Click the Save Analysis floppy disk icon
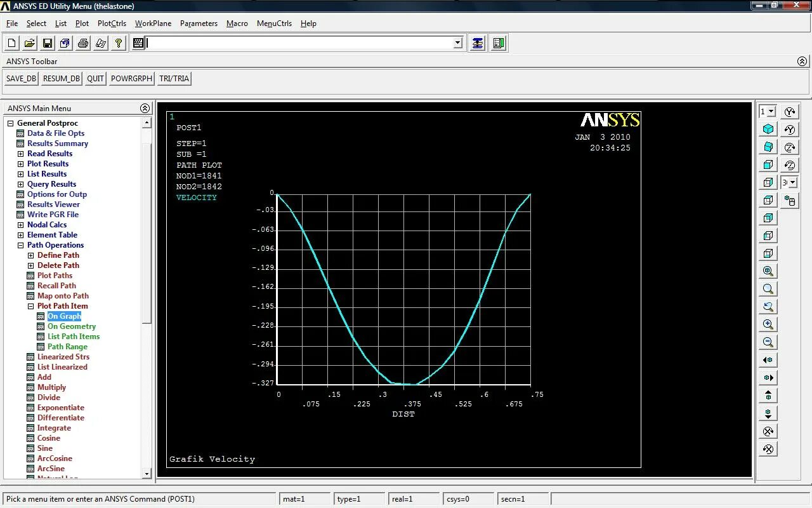812x508 pixels. tap(48, 43)
